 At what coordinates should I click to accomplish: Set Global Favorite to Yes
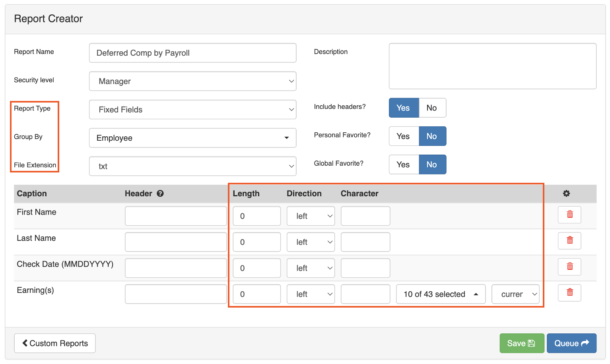click(x=403, y=164)
